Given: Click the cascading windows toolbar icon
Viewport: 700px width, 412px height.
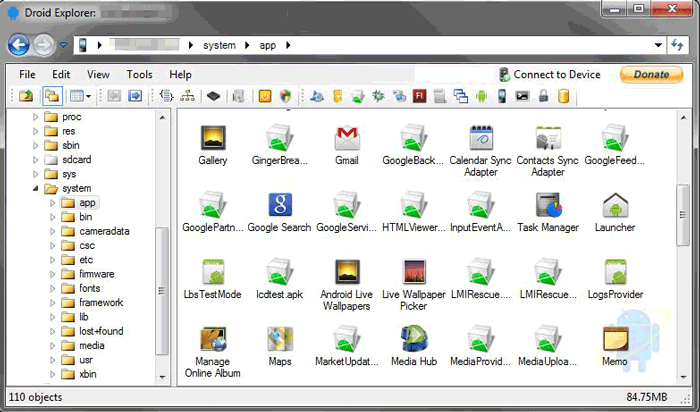Looking at the screenshot, I should 460,96.
